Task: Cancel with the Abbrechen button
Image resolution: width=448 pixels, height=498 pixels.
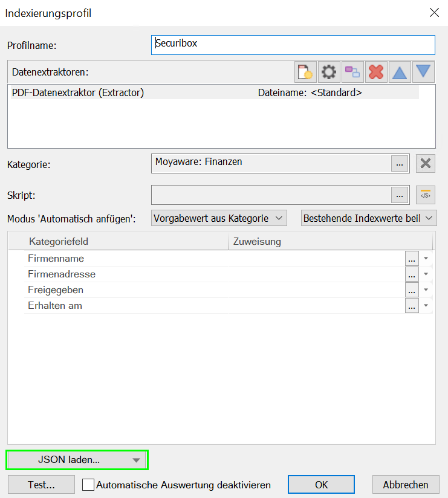Action: [406, 485]
